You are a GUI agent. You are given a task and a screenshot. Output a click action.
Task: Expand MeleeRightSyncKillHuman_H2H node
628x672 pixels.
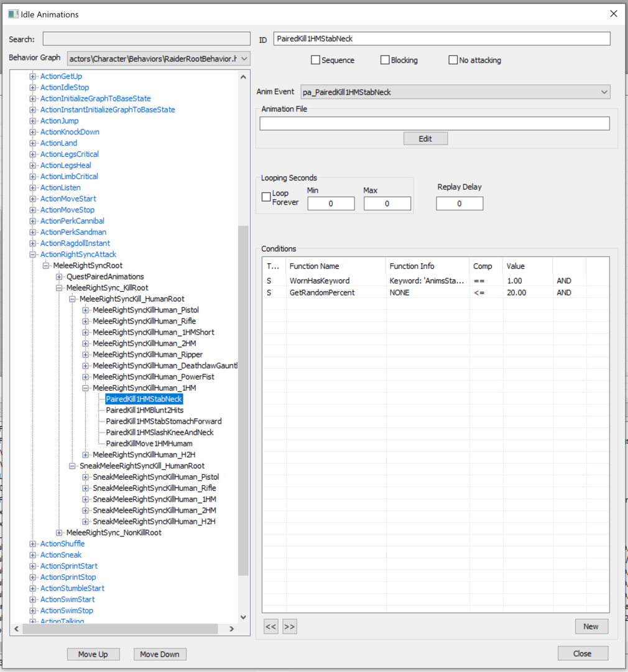[85, 455]
